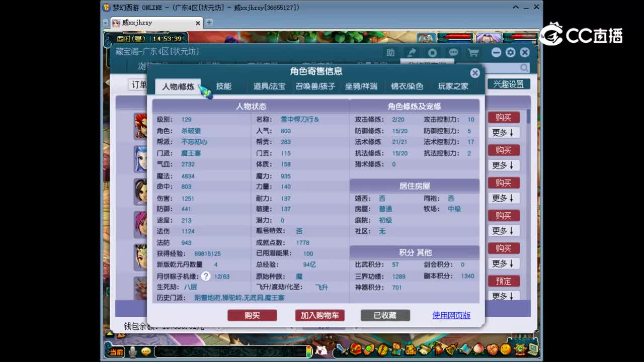Click the 飞升 status value

[321, 287]
